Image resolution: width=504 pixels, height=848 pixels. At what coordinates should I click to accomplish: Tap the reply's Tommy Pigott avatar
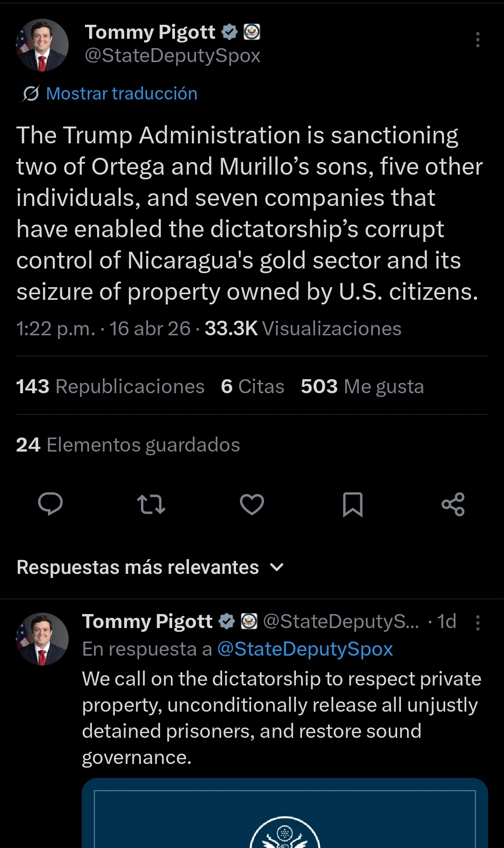[x=42, y=639]
